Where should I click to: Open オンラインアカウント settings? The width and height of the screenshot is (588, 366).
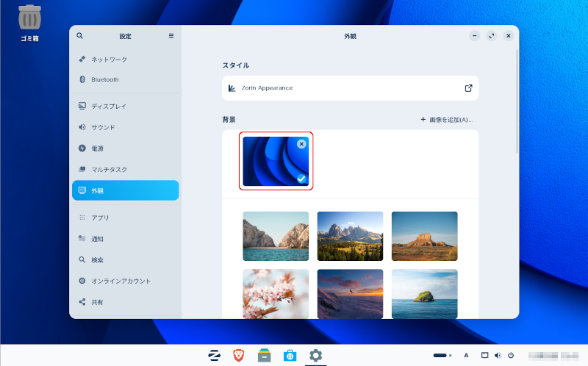(125, 281)
